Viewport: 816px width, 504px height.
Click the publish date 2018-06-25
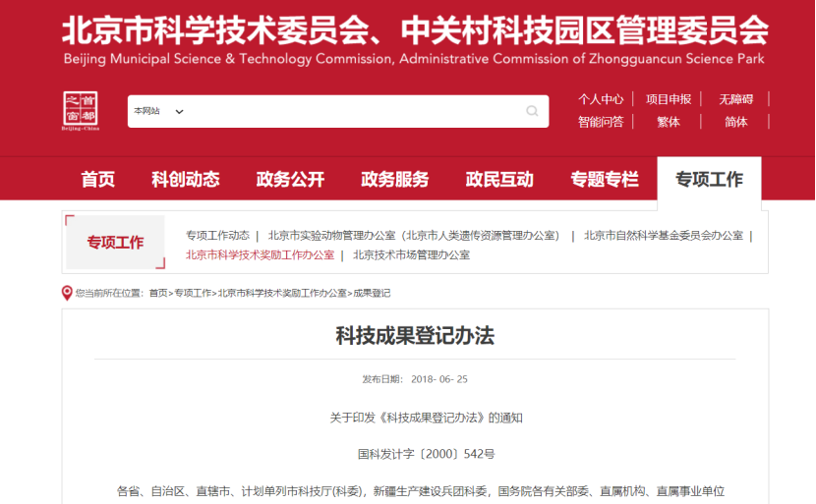(x=439, y=379)
